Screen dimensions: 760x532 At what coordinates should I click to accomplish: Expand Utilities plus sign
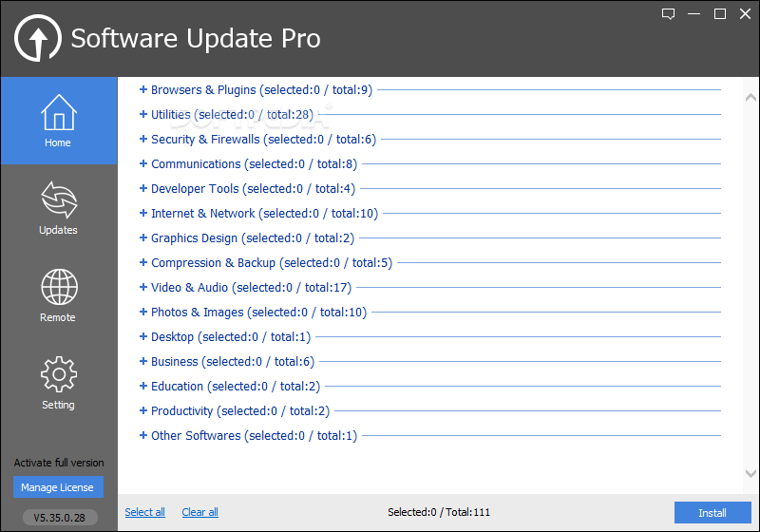(x=143, y=114)
